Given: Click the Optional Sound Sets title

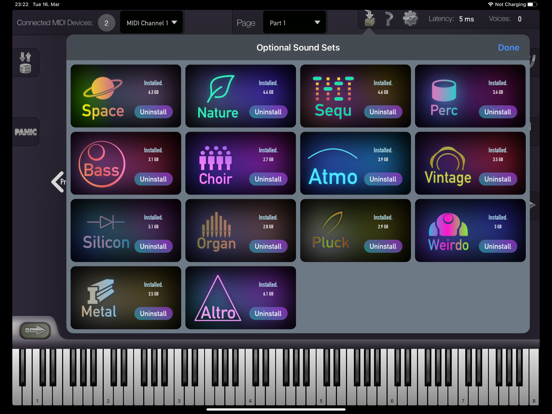Looking at the screenshot, I should [298, 48].
